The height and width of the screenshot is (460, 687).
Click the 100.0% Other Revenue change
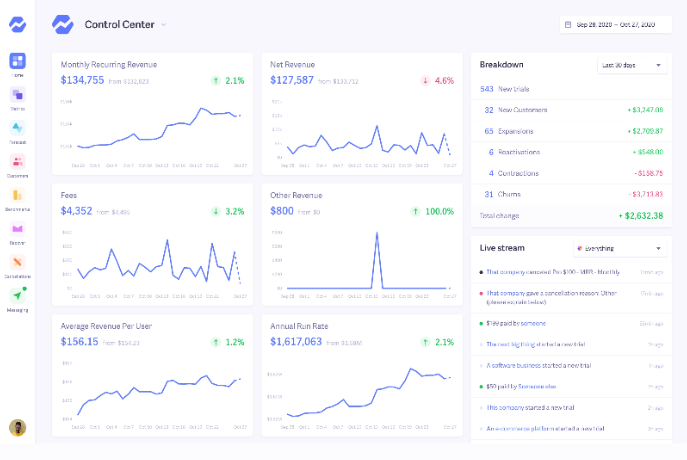coord(439,212)
